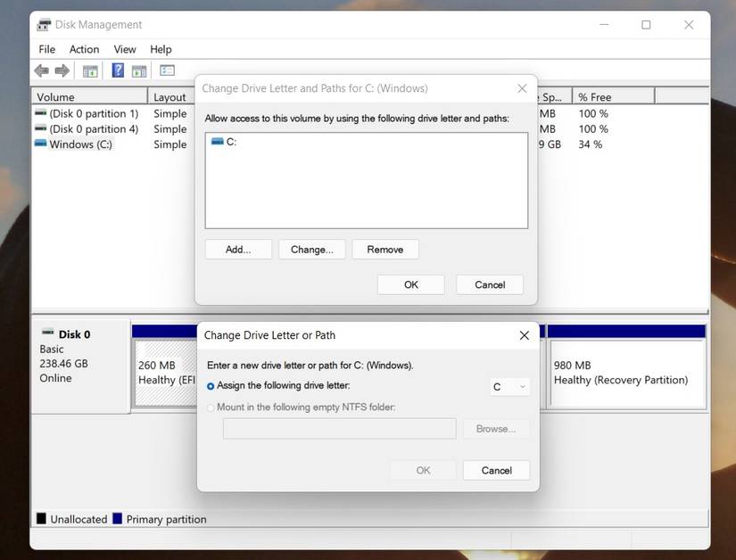Click the Add button

click(237, 249)
